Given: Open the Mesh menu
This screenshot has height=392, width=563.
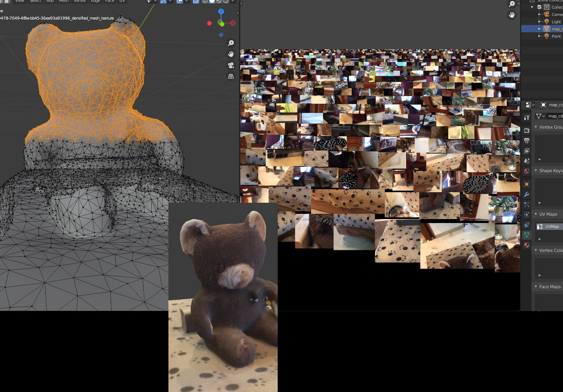Looking at the screenshot, I should coord(64,1).
